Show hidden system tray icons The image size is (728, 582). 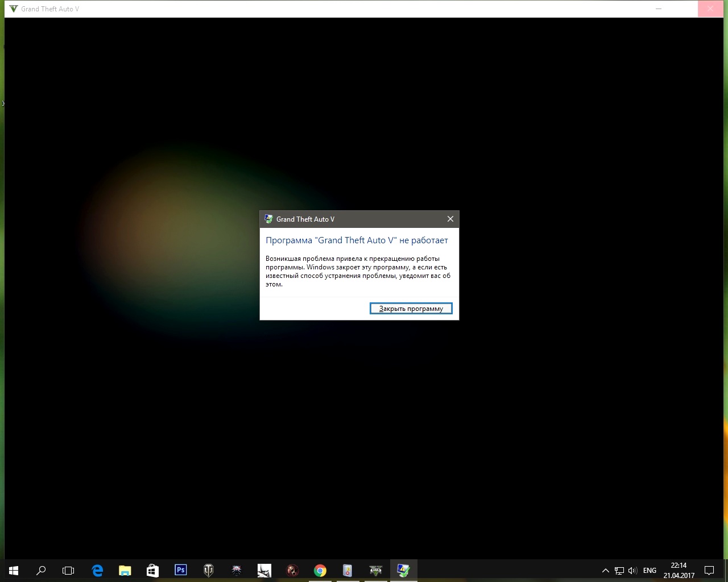[606, 571]
